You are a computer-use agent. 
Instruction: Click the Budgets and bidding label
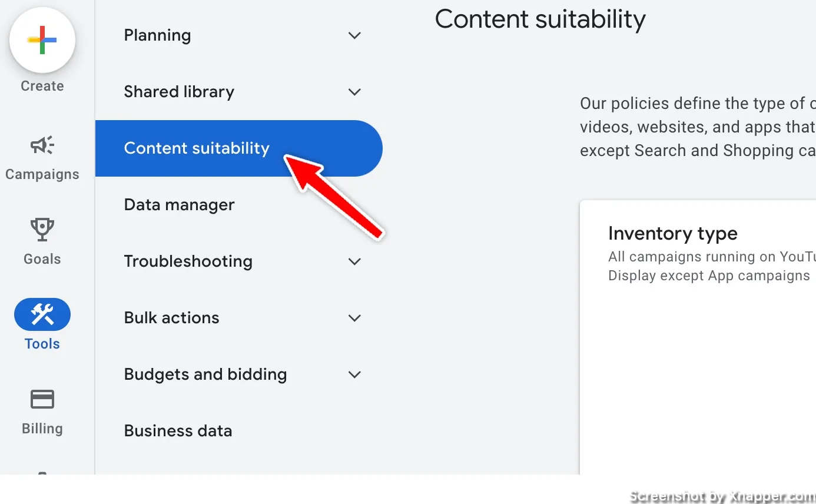[x=205, y=374]
